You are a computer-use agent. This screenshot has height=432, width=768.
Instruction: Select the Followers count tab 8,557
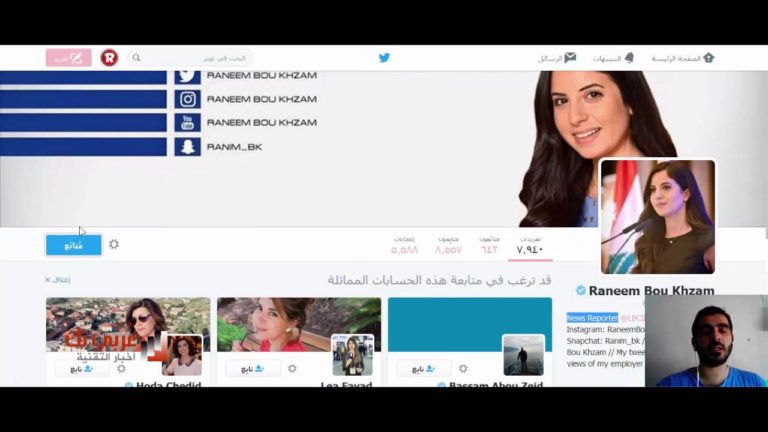(448, 245)
